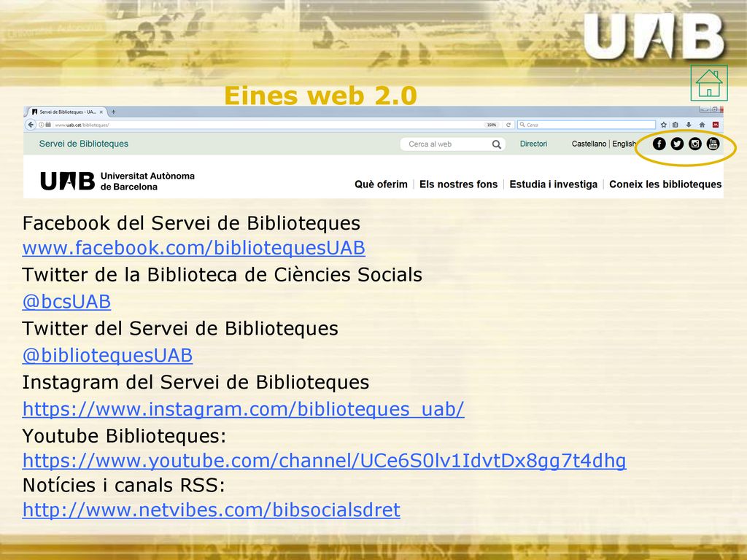Open the instagram.com/biblioteques_uab link
Screen dimensions: 747x560
(244, 410)
